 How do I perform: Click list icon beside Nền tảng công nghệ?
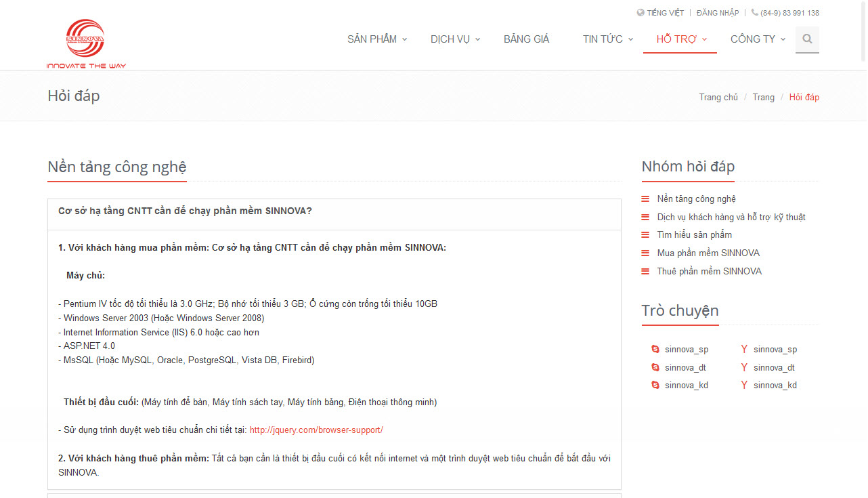[x=645, y=199]
